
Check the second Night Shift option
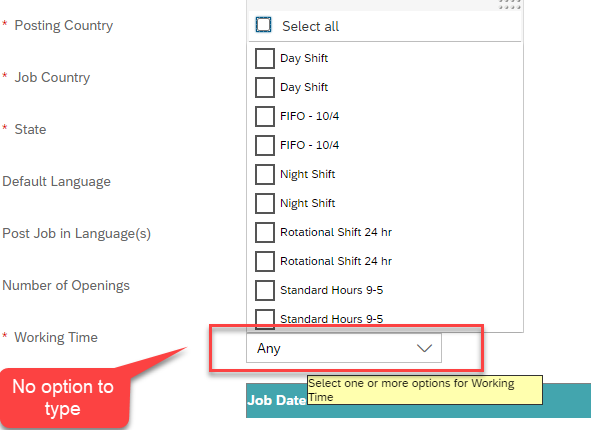265,204
